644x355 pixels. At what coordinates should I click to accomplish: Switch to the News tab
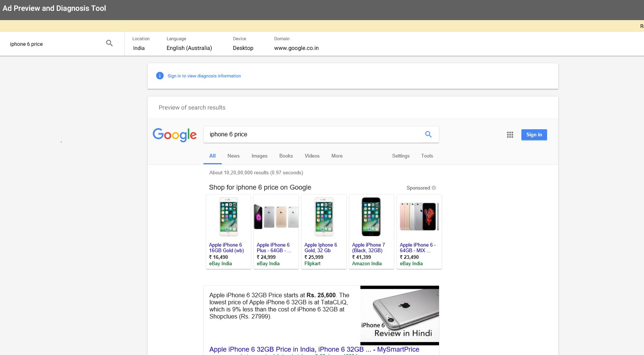[234, 156]
